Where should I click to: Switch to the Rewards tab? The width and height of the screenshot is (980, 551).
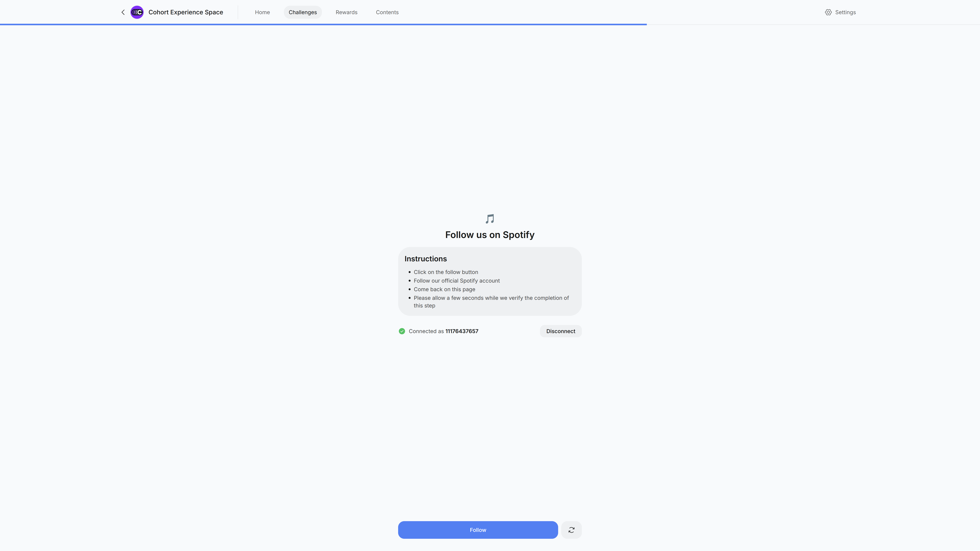[346, 12]
